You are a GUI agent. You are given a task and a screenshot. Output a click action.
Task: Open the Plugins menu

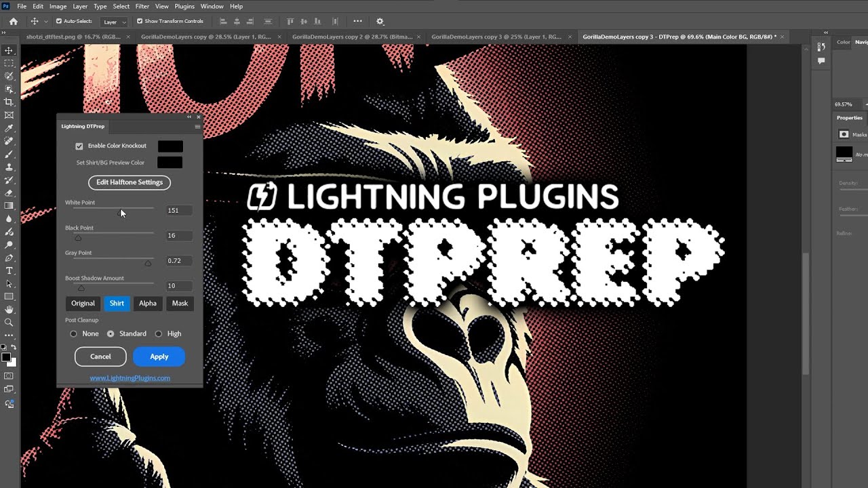184,6
